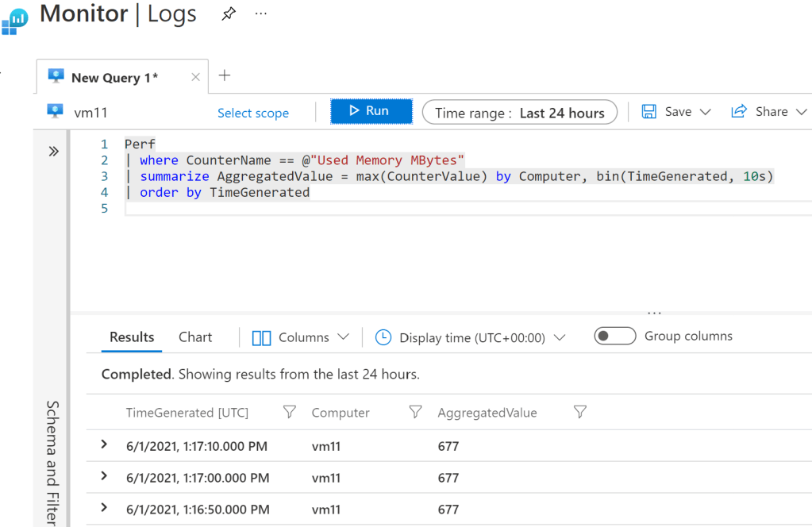Expand the 1:16:50.000 PM result row
Screen dimensions: 812x527
(104, 508)
